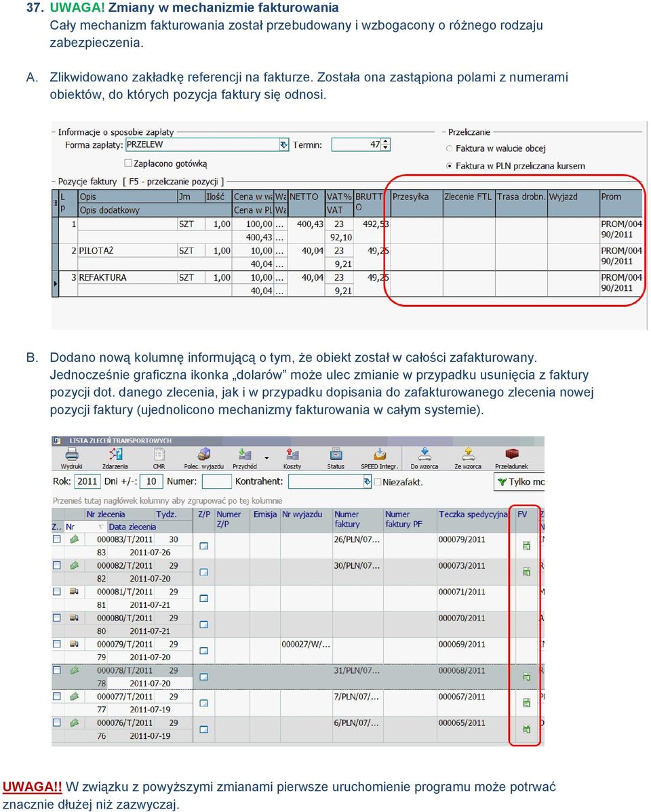Expand the arrow next to Przychód

267,458
